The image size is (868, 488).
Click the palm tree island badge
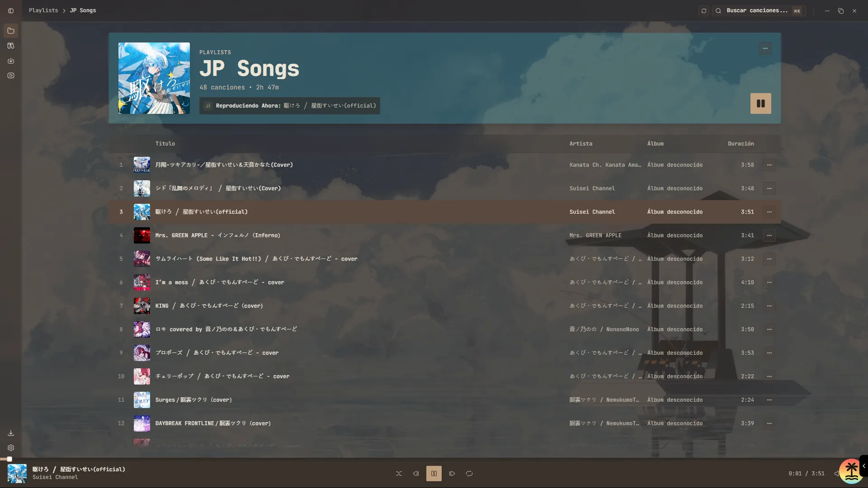852,471
